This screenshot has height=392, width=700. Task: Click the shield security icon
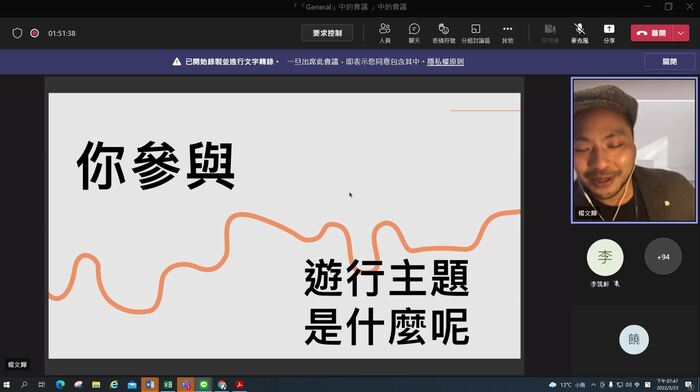pyautogui.click(x=17, y=33)
